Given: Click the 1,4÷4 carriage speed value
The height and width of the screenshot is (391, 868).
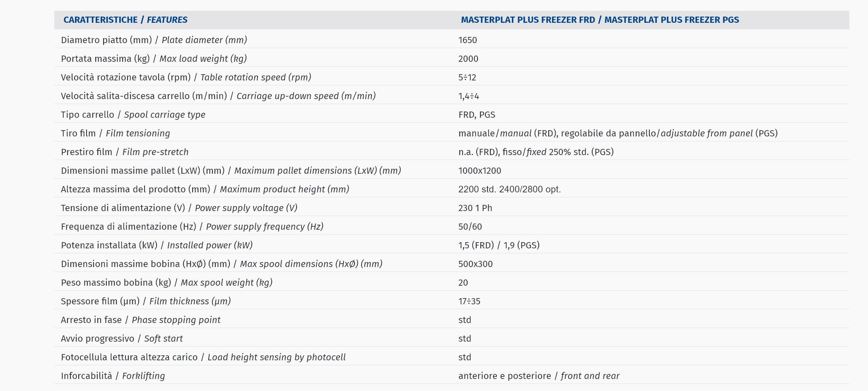Looking at the screenshot, I should click(469, 96).
